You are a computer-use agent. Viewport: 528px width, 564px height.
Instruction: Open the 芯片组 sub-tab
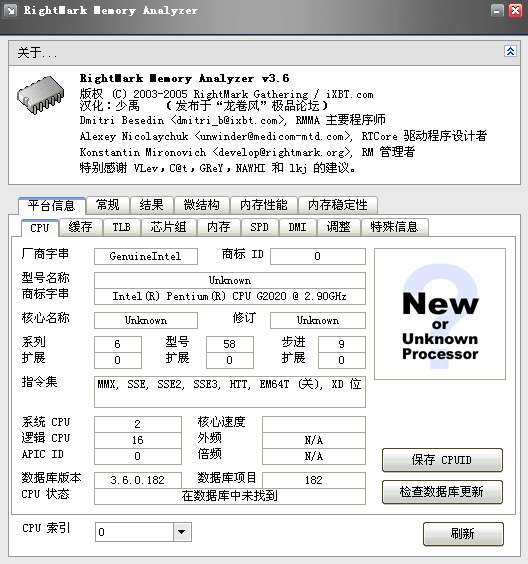(x=168, y=227)
